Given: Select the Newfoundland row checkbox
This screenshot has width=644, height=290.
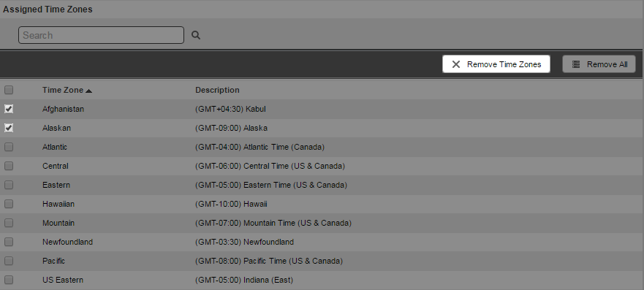Looking at the screenshot, I should pos(9,242).
